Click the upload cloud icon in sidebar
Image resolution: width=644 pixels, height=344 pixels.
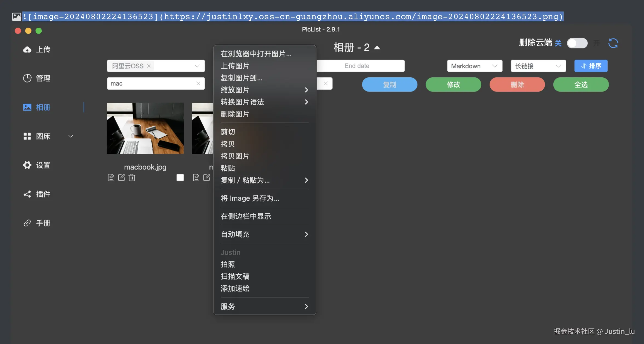tap(27, 49)
